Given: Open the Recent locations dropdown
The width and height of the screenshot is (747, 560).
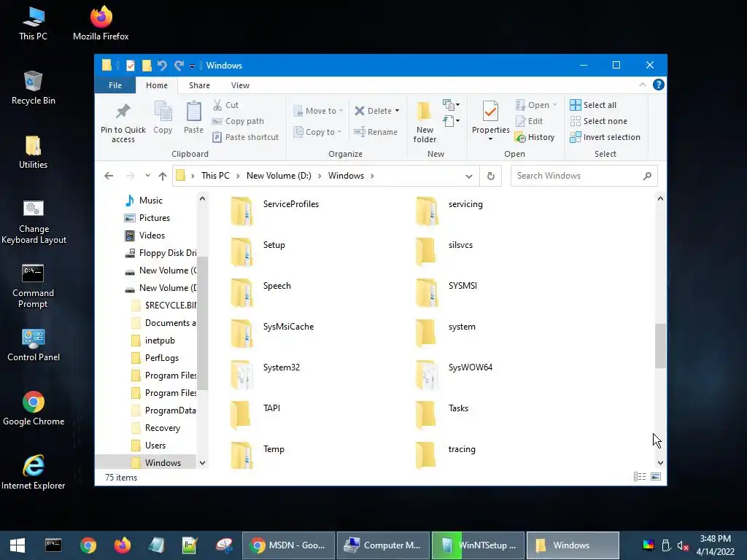Looking at the screenshot, I should point(147,176).
